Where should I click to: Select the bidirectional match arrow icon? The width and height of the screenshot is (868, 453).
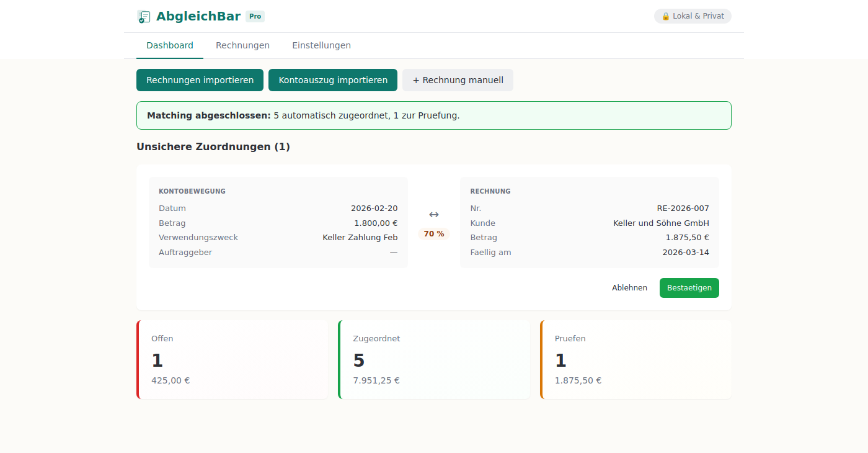tap(433, 213)
